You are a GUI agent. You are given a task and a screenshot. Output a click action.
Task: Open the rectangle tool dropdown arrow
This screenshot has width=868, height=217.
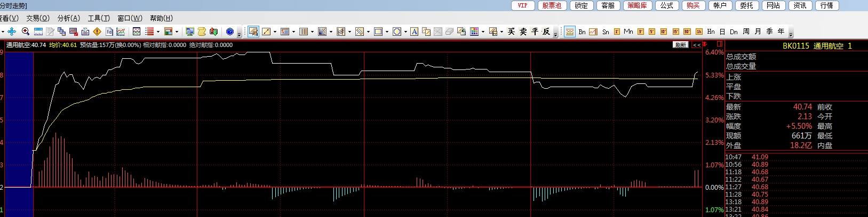click(387, 32)
